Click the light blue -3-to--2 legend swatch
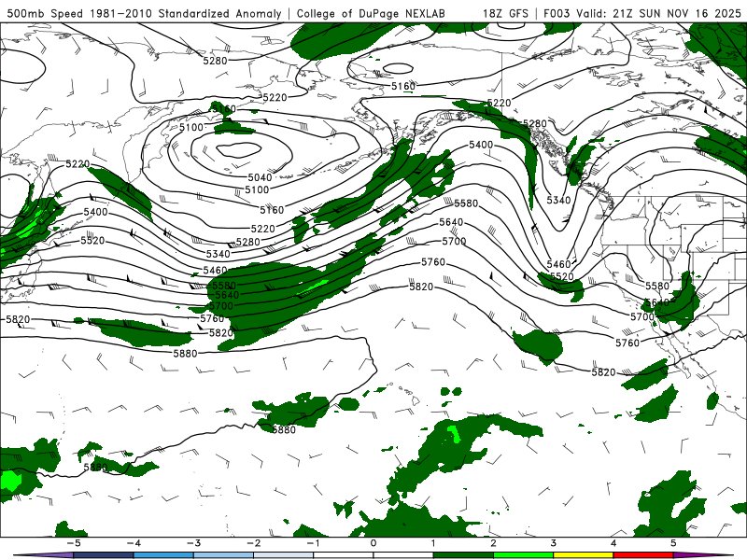Screen dimensions: 747x560 [223, 555]
